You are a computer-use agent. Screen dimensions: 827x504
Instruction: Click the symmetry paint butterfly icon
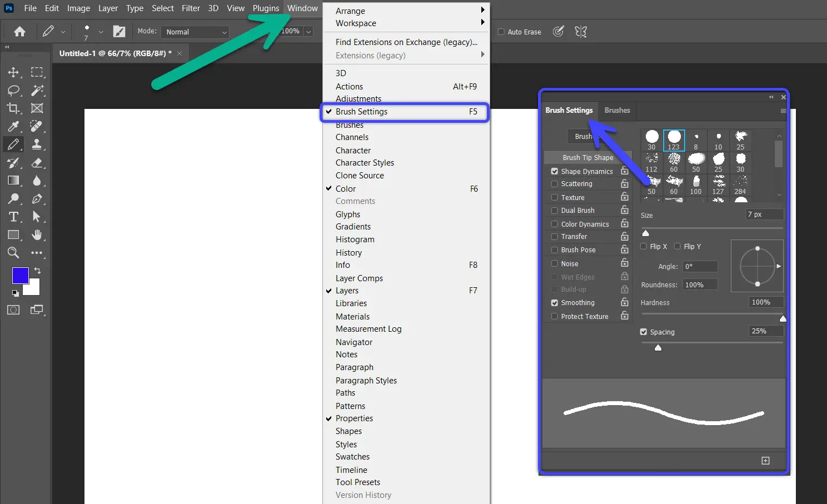tap(581, 32)
